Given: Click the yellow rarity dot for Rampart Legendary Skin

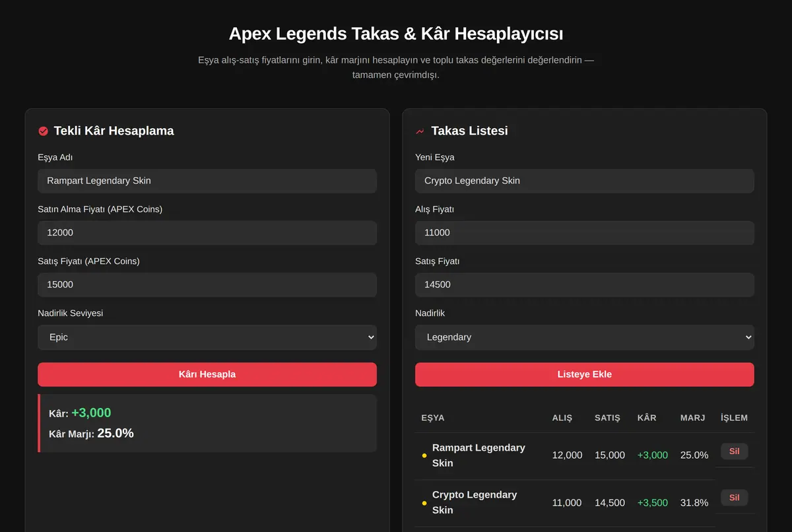Looking at the screenshot, I should coord(424,455).
